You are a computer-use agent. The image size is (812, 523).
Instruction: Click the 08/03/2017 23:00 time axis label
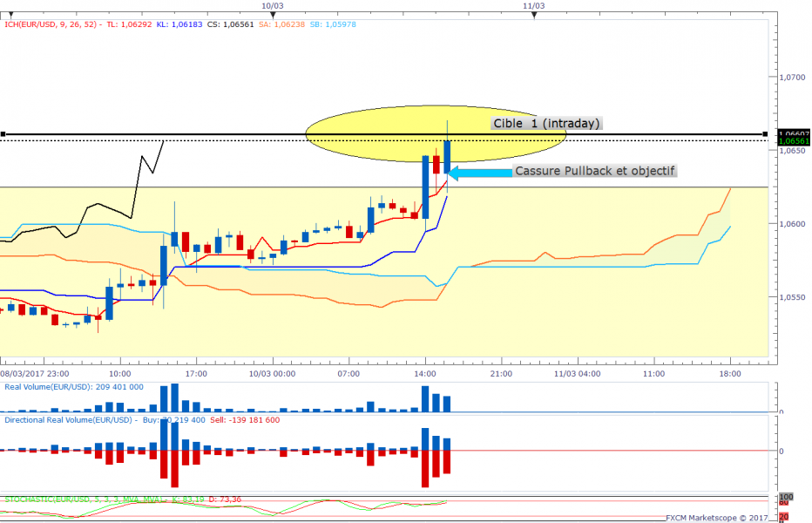[35, 374]
